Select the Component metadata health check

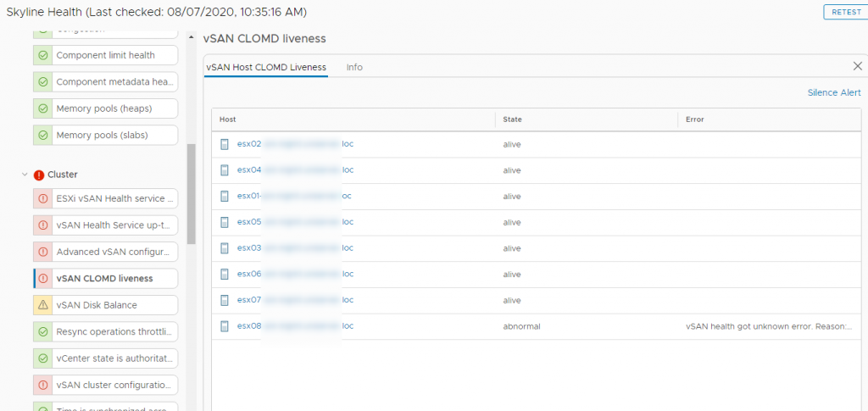(x=106, y=82)
